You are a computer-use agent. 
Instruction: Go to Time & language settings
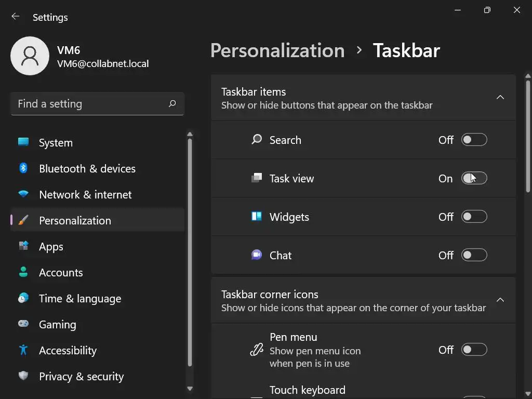[79, 298]
